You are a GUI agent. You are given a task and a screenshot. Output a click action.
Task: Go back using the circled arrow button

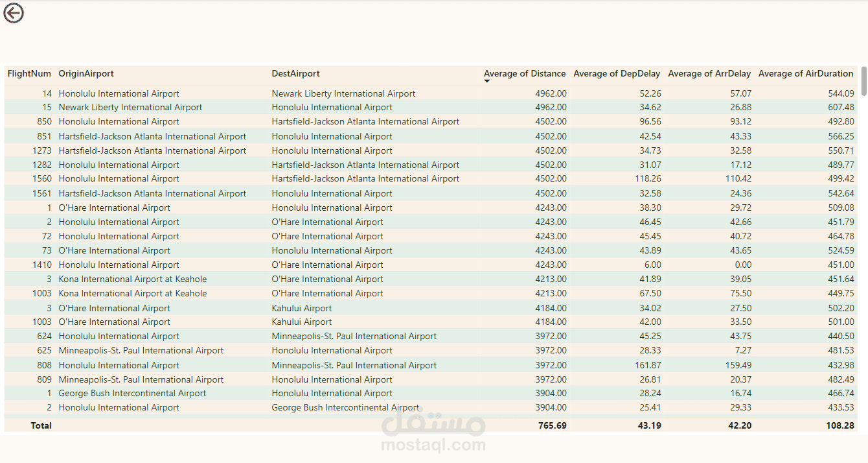(14, 13)
